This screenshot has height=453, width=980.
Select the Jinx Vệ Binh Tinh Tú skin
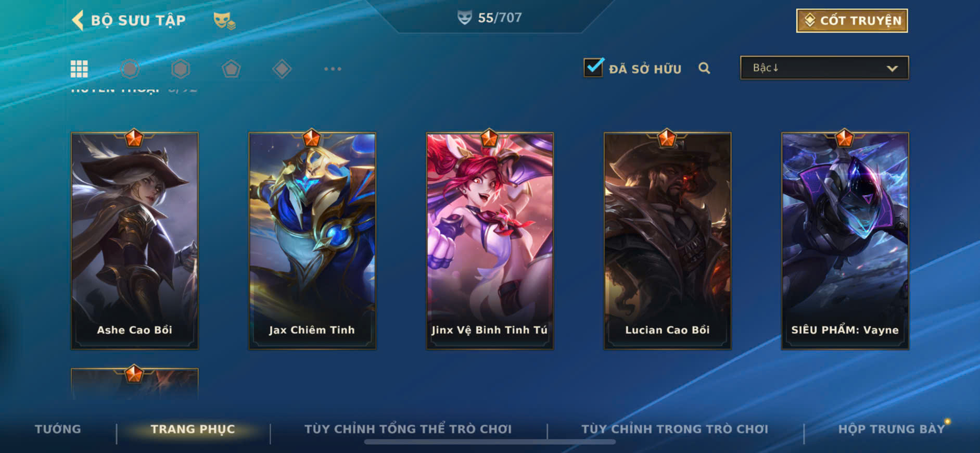tap(490, 241)
